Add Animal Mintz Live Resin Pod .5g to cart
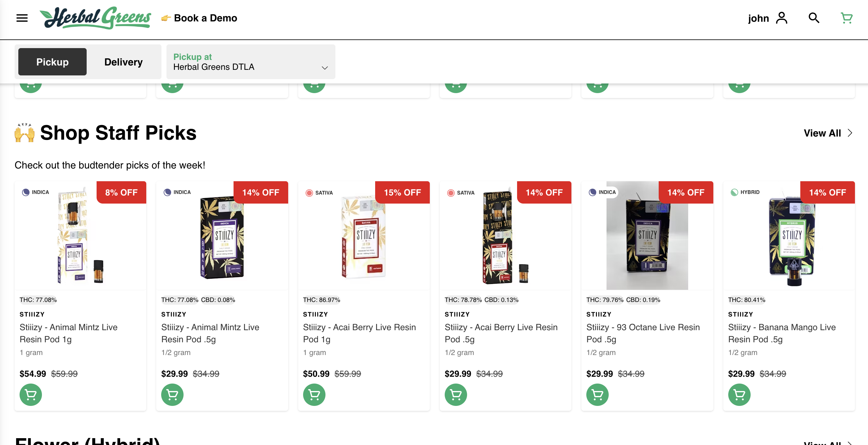The image size is (868, 445). click(x=172, y=394)
